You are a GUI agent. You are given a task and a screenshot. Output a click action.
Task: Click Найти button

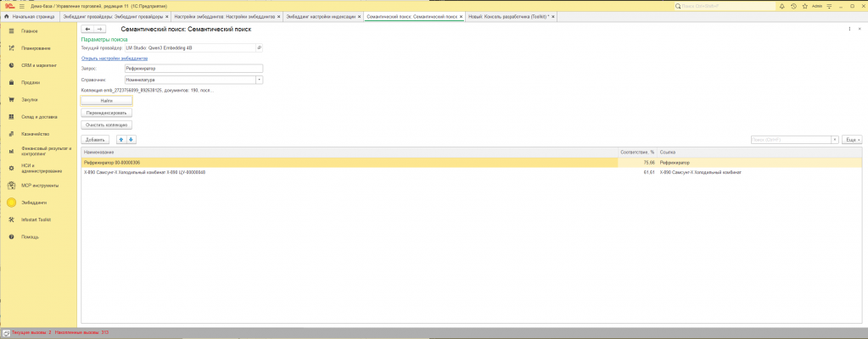[x=107, y=101]
